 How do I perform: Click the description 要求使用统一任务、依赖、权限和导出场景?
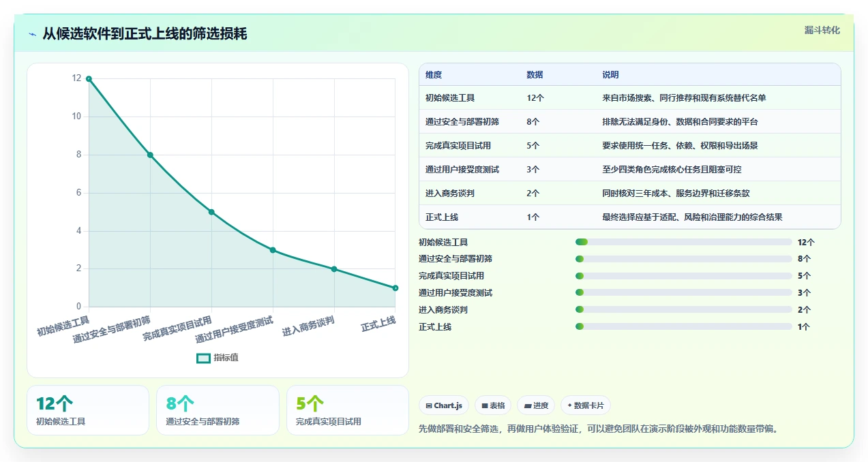coord(680,146)
